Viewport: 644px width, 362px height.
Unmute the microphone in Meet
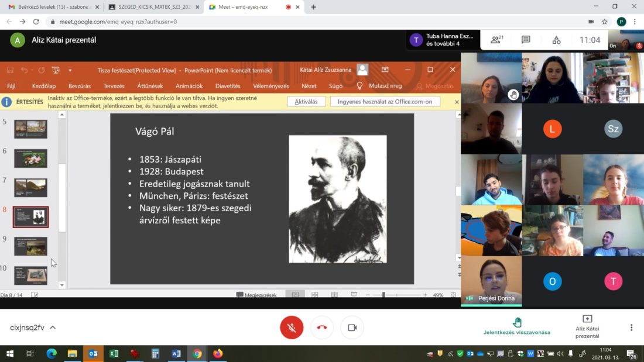(x=292, y=327)
